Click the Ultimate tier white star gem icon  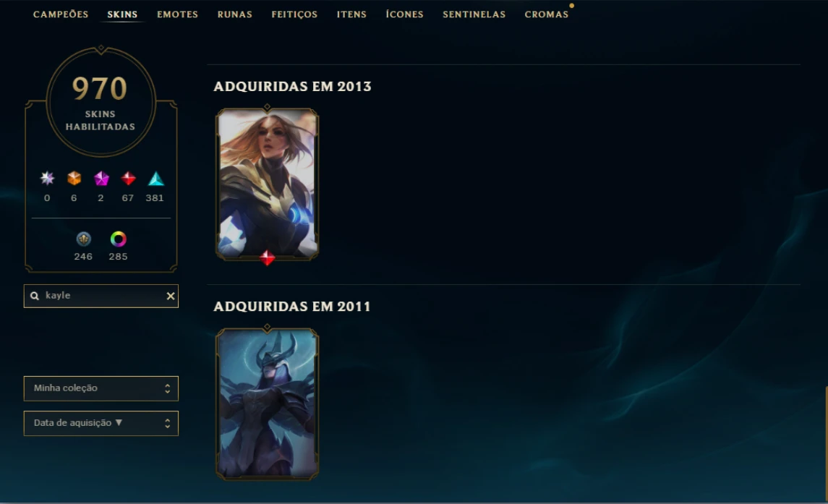click(x=48, y=179)
